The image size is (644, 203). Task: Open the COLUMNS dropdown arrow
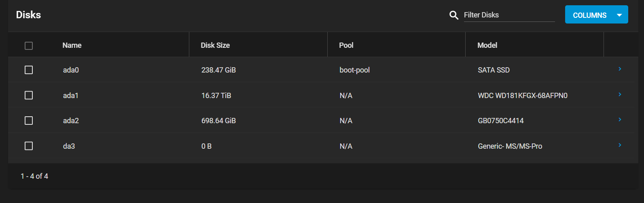(x=619, y=15)
